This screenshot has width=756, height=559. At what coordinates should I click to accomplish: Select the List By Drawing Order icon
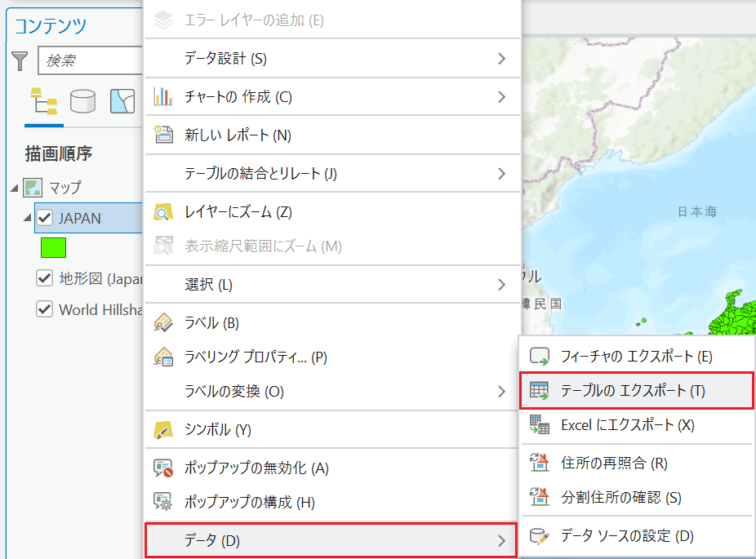click(44, 101)
